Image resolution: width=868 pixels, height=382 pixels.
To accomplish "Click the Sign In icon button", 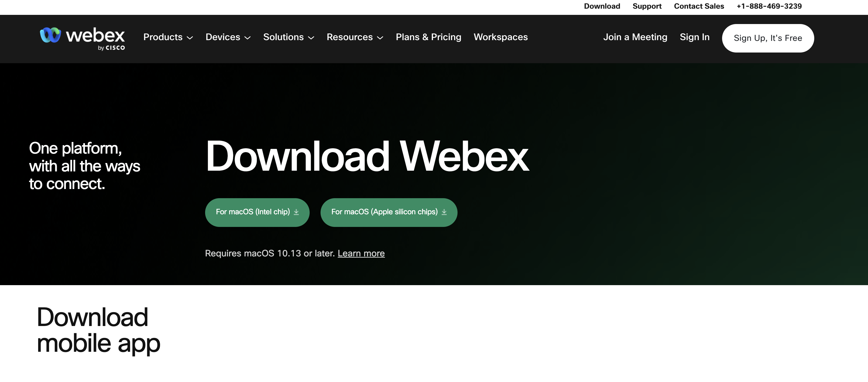I will click(694, 38).
